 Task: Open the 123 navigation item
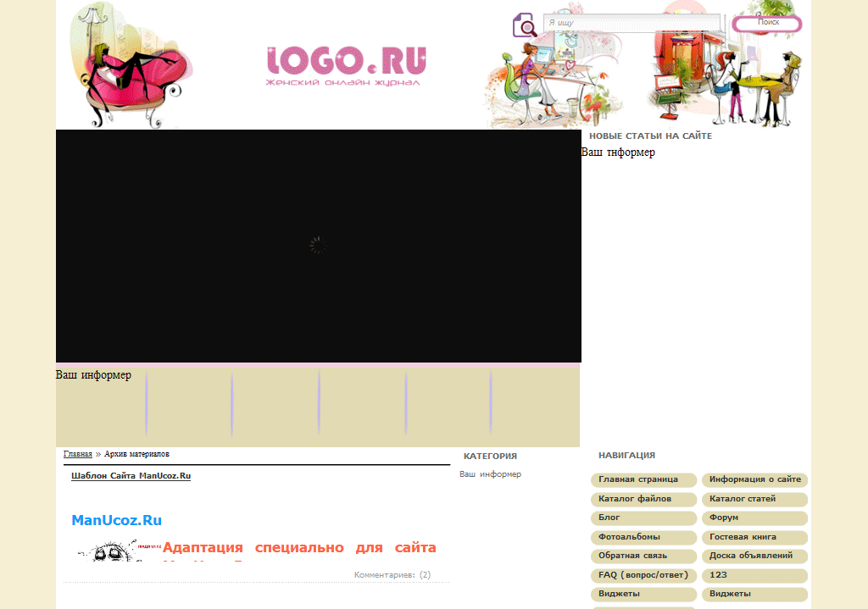[x=754, y=575]
